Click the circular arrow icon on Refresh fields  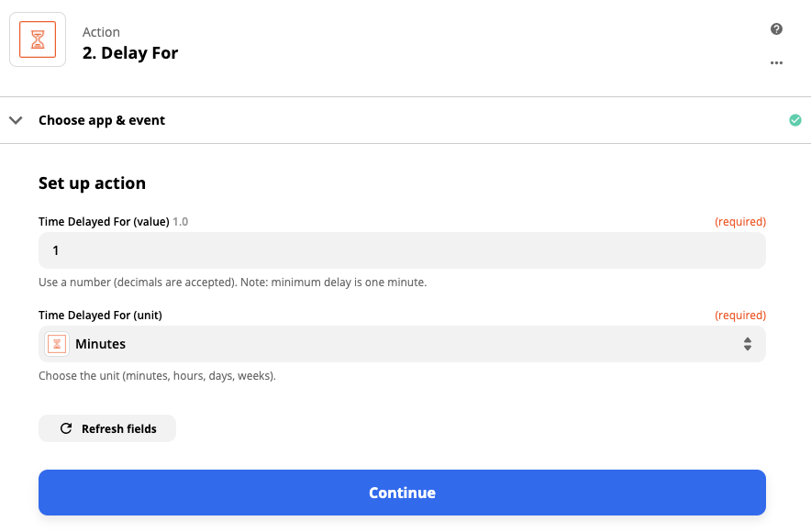point(66,428)
